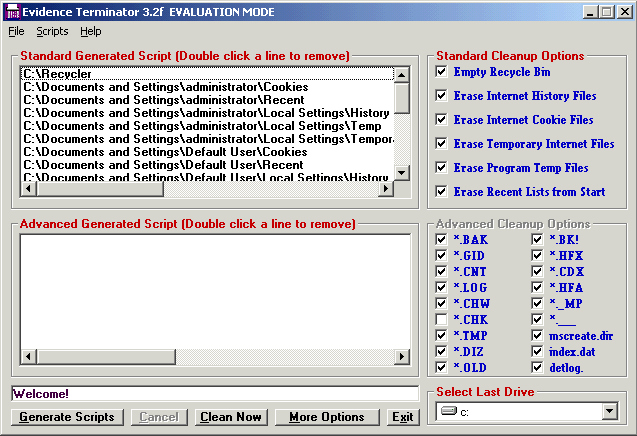This screenshot has width=637, height=436.
Task: Click the Generate Scripts button
Action: pos(67,417)
